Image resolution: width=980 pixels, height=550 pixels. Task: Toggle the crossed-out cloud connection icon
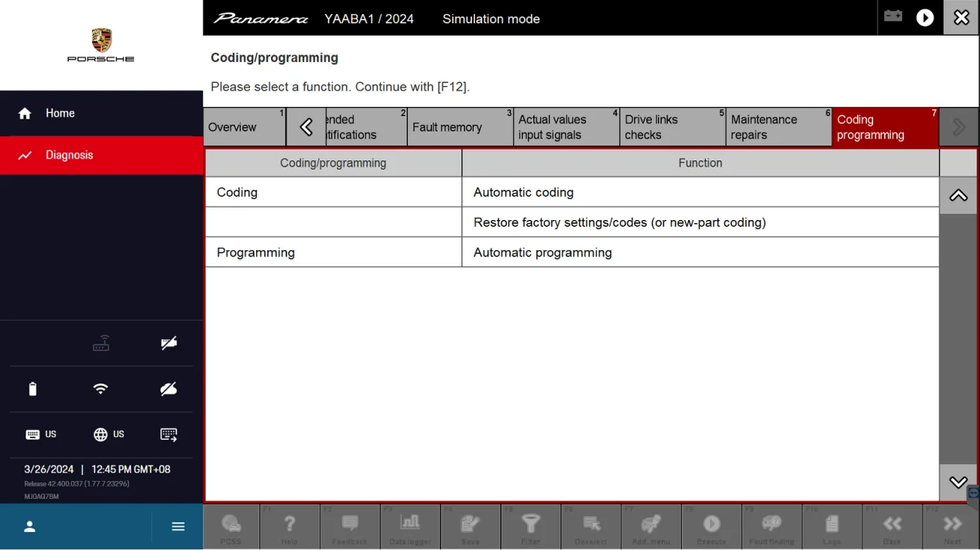tap(169, 389)
